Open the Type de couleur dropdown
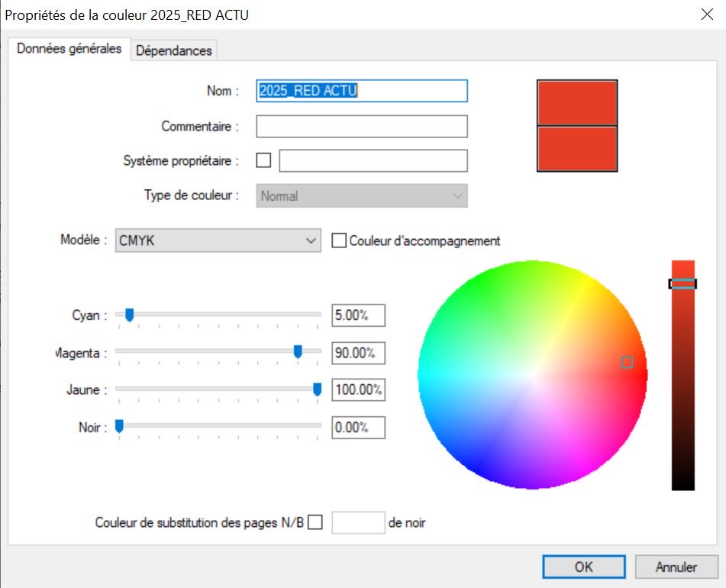 pyautogui.click(x=362, y=195)
